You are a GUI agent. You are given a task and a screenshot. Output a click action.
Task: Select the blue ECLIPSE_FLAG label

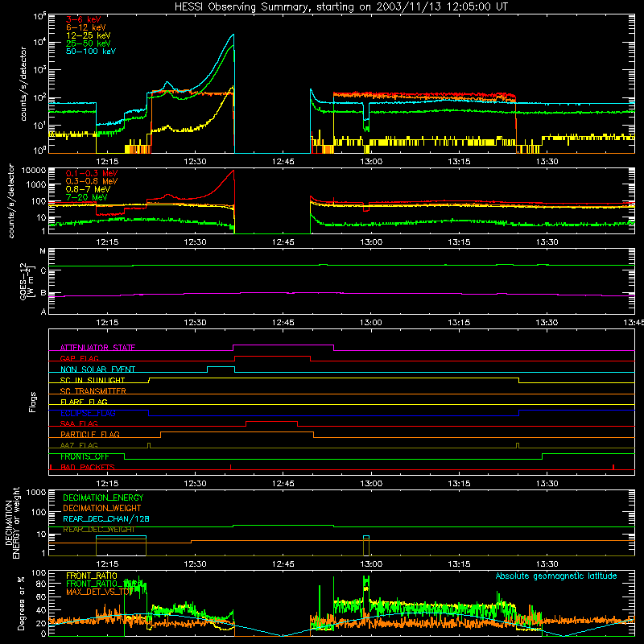88,413
